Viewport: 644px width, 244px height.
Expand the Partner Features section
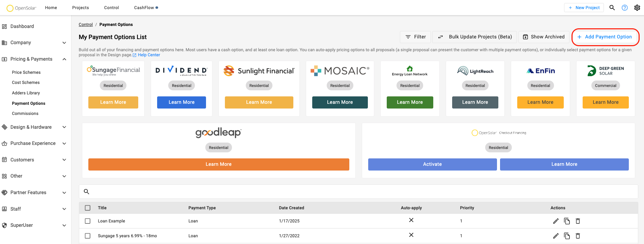click(64, 192)
